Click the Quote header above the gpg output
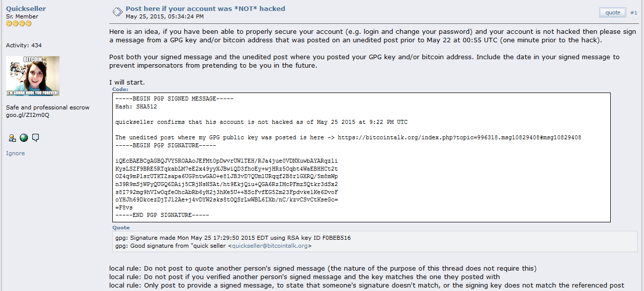Screen dimensions: 644x291 [x=121, y=228]
